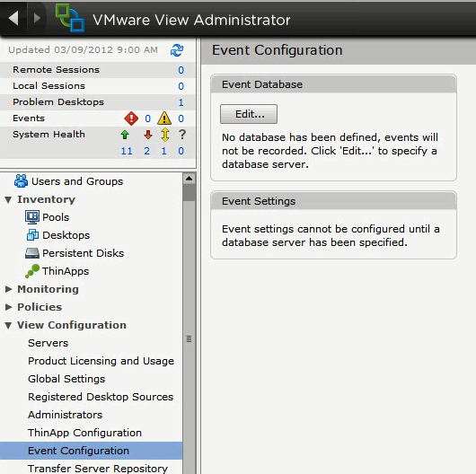Collapse the View Configuration section
This screenshot has height=474, width=476.
tap(8, 325)
